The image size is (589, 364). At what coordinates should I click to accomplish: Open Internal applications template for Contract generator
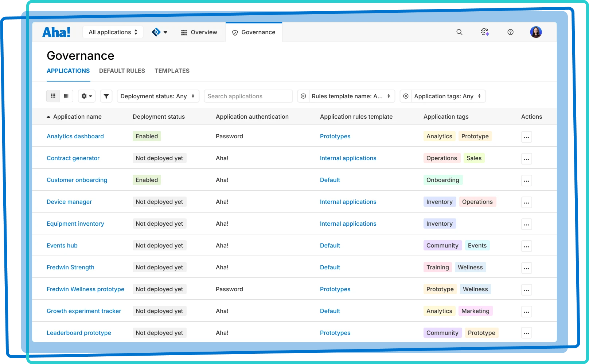(348, 158)
